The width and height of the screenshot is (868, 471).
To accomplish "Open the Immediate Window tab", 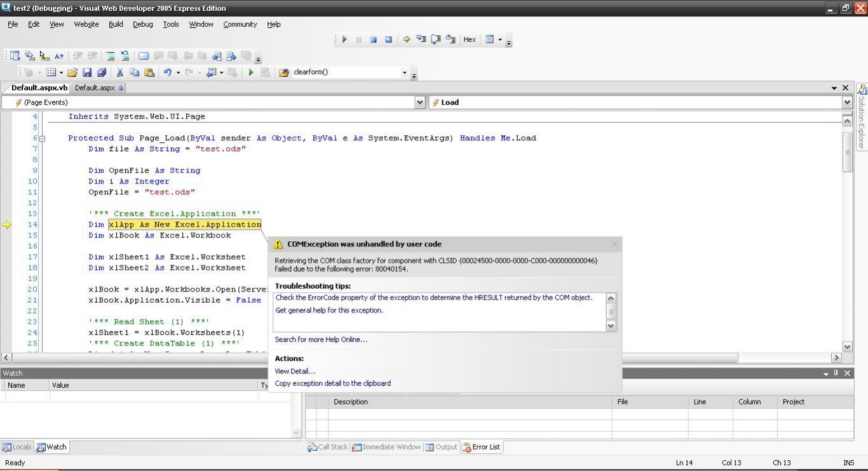I will (386, 447).
